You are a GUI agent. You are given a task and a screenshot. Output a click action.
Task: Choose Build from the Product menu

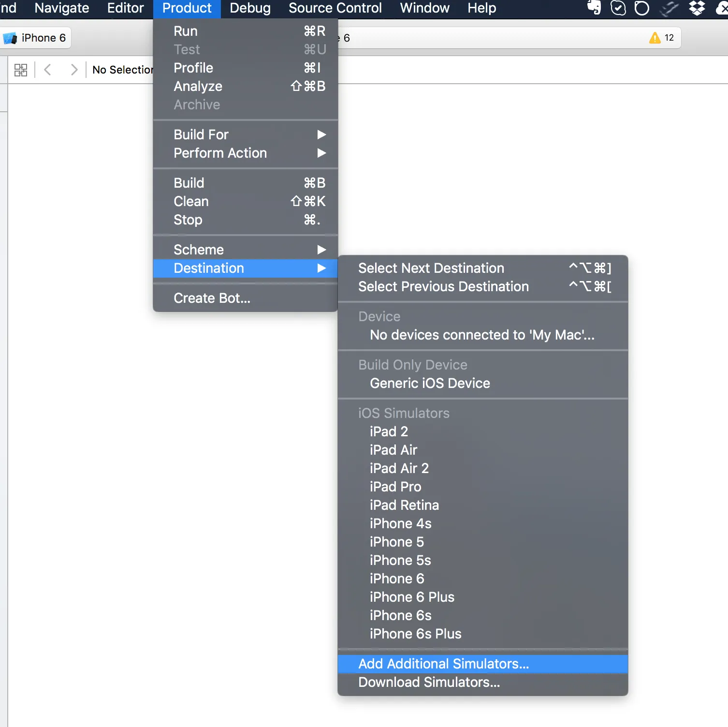tap(246, 183)
